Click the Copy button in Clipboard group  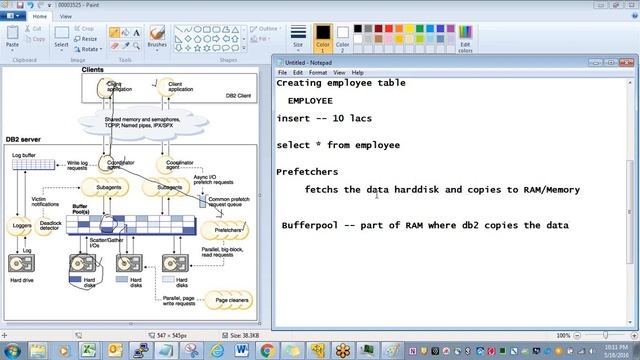(x=35, y=39)
